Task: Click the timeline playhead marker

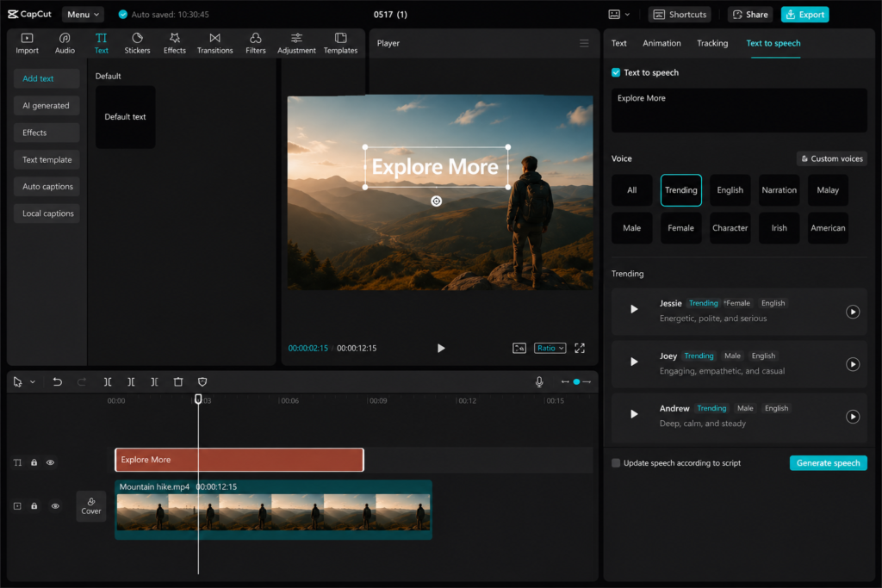Action: [198, 399]
